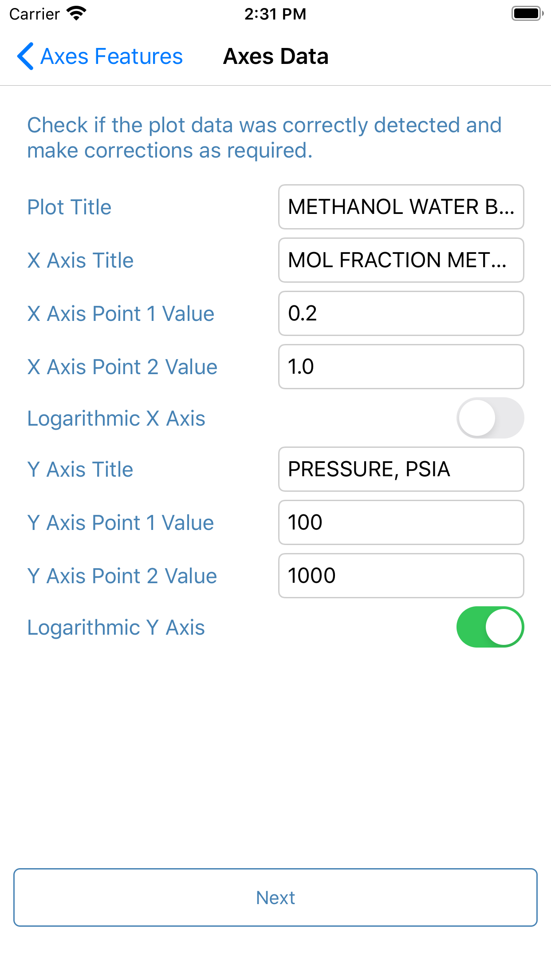Tap the instruction text about plot data corrections

pyautogui.click(x=264, y=138)
